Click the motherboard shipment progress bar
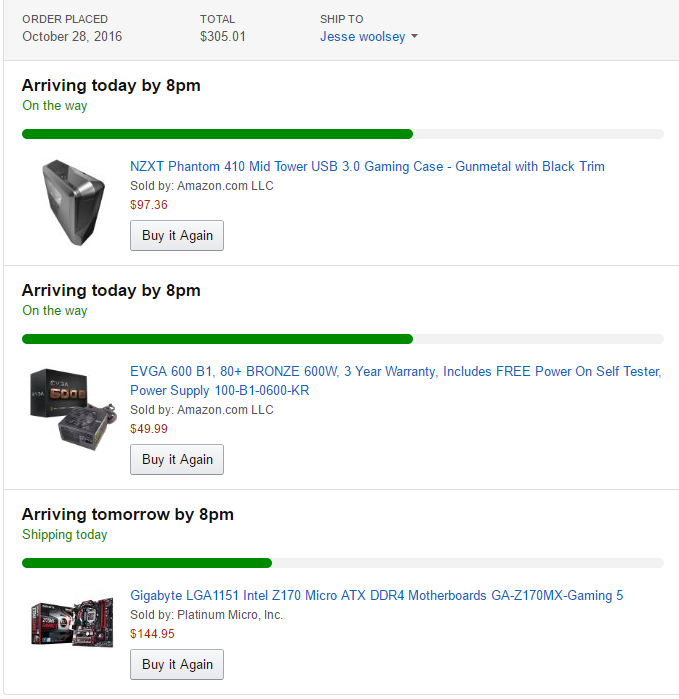Screen dimensions: 679x699 click(342, 563)
